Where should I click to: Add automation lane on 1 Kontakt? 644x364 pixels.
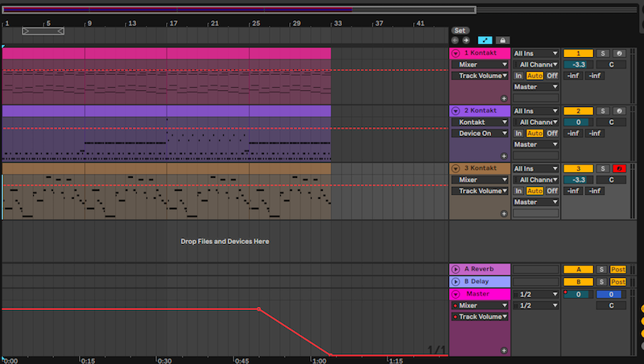coord(504,97)
